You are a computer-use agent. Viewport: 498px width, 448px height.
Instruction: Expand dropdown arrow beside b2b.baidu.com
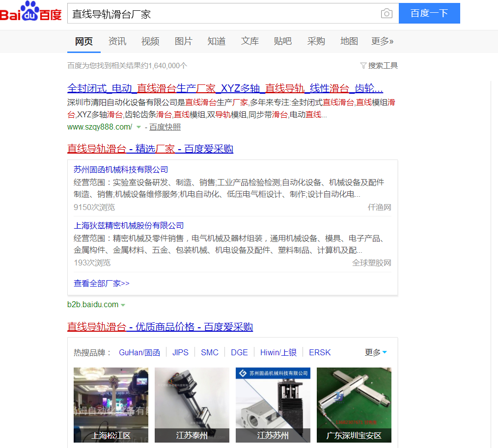coord(123,305)
